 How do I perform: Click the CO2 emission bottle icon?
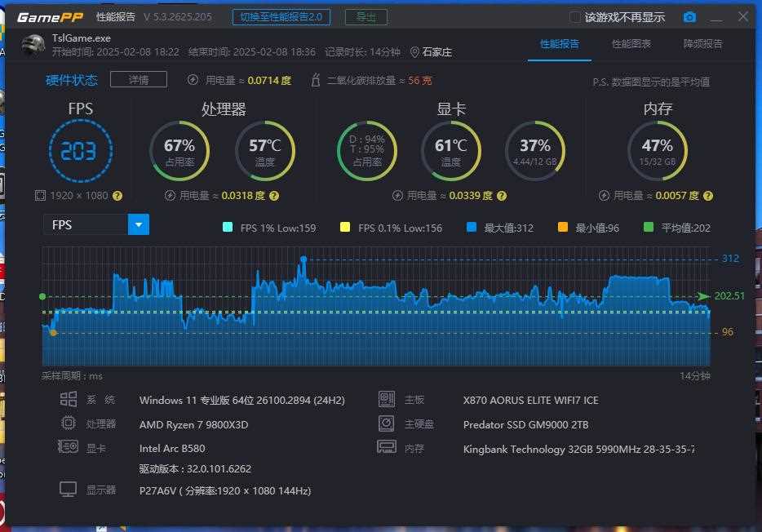316,80
